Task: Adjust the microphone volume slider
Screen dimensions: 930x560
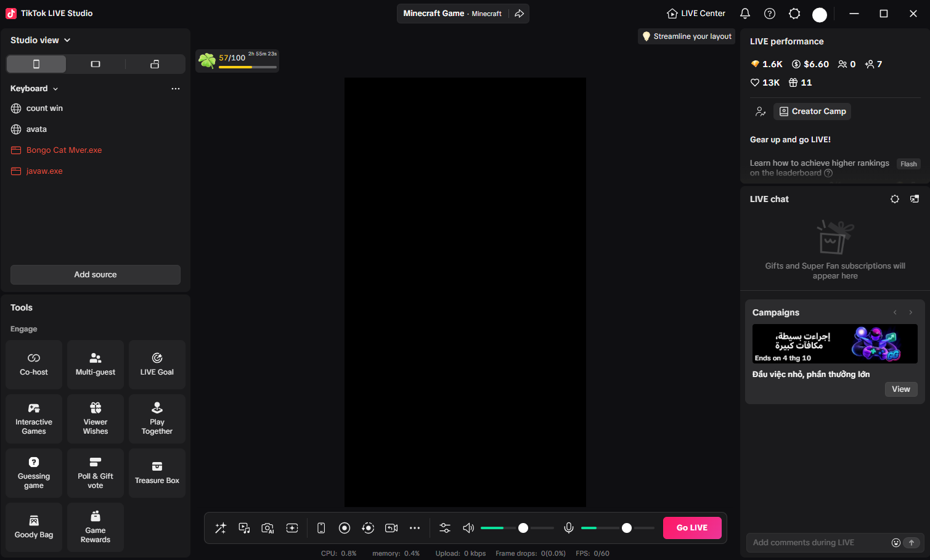Action: click(x=618, y=528)
